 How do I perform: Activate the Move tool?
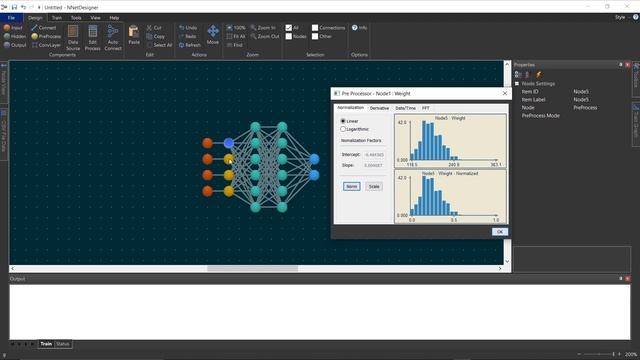[x=213, y=35]
